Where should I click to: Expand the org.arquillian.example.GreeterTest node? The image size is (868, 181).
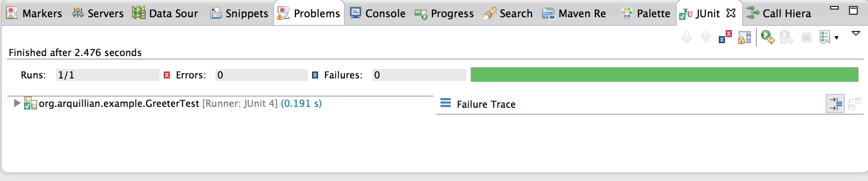(17, 103)
